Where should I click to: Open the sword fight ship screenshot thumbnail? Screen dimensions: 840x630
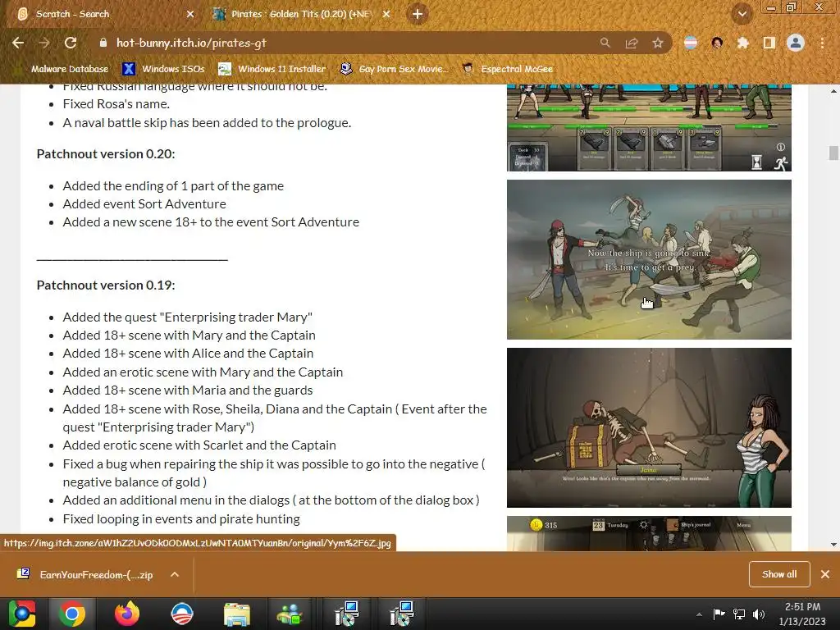(649, 259)
